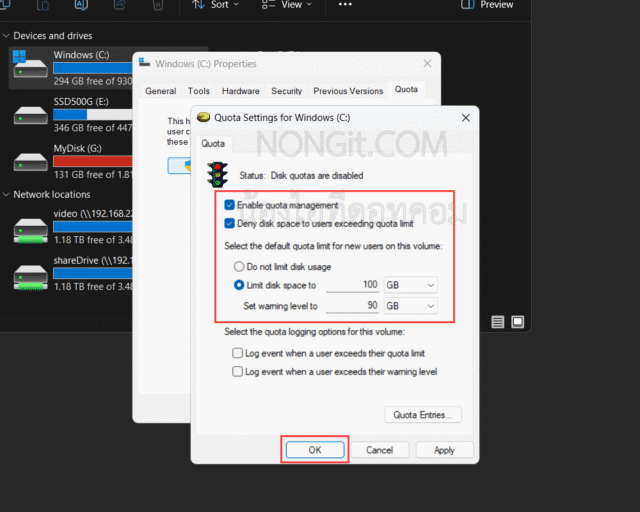Open the See more ellipsis menu

(x=345, y=4)
